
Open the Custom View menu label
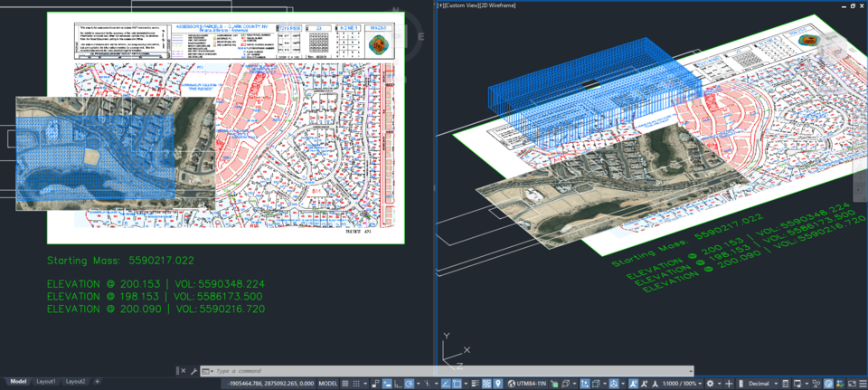(461, 5)
